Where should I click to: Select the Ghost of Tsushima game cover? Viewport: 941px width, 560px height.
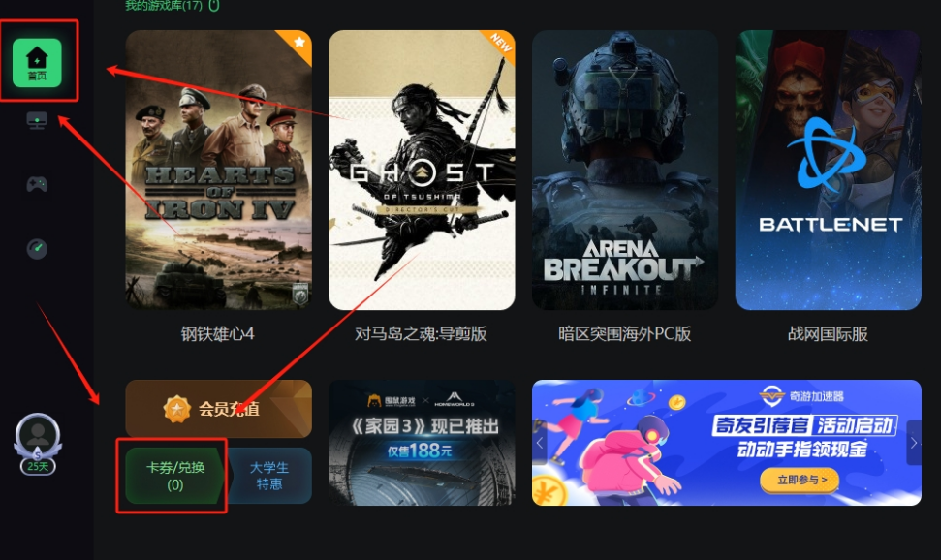tap(422, 170)
